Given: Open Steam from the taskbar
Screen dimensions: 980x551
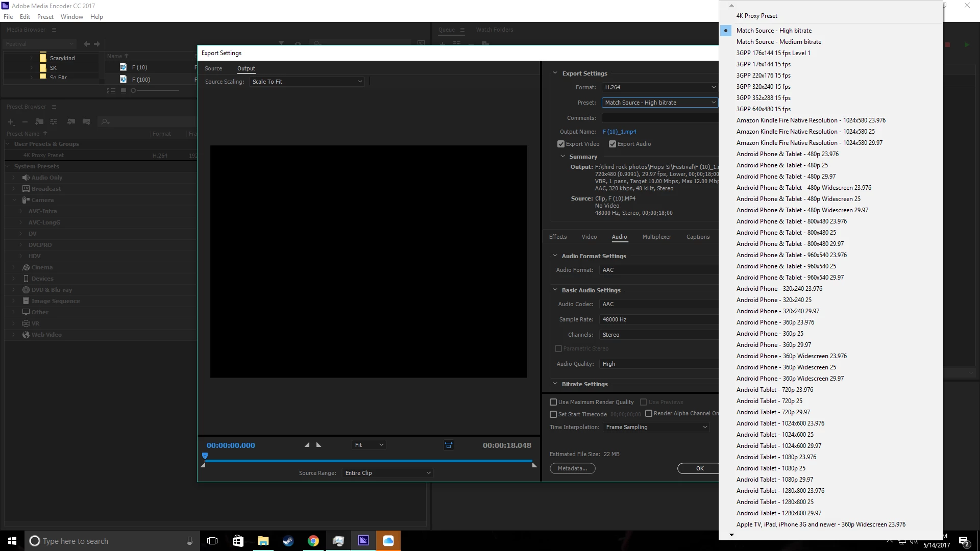Looking at the screenshot, I should coord(288,541).
